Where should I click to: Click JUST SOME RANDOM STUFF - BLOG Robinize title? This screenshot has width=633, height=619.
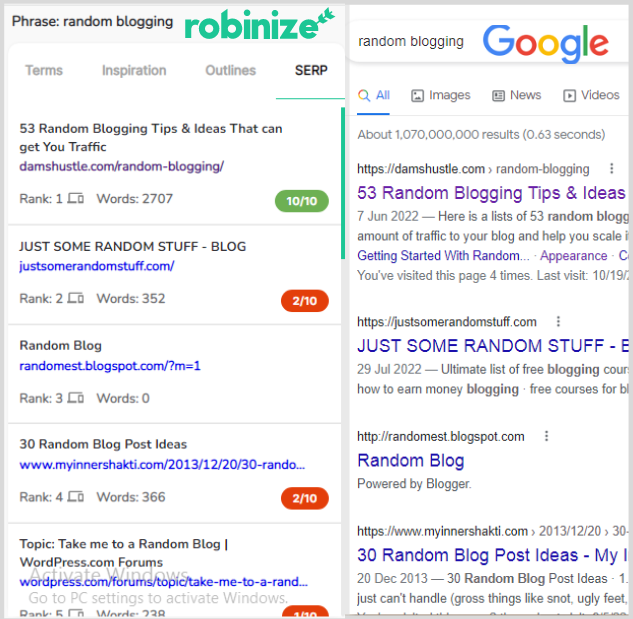(x=132, y=246)
